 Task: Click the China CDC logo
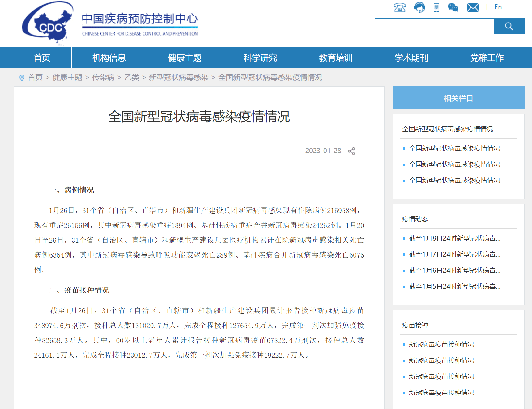pyautogui.click(x=48, y=23)
